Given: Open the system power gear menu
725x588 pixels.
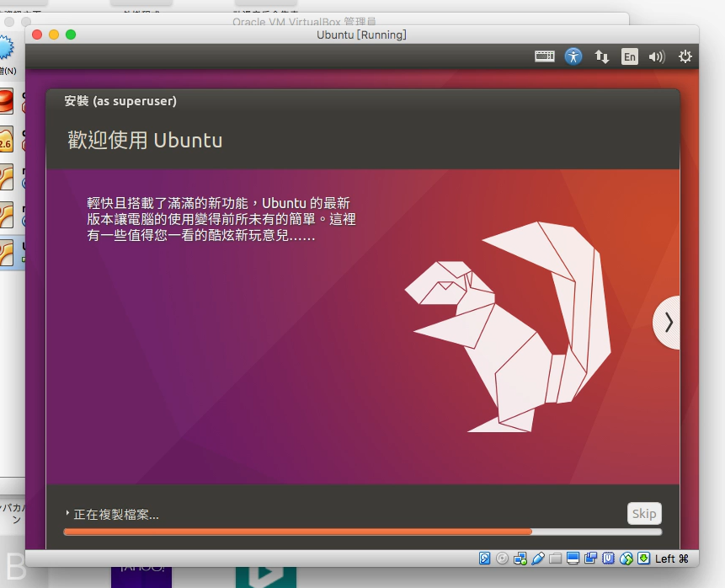Looking at the screenshot, I should [x=685, y=56].
